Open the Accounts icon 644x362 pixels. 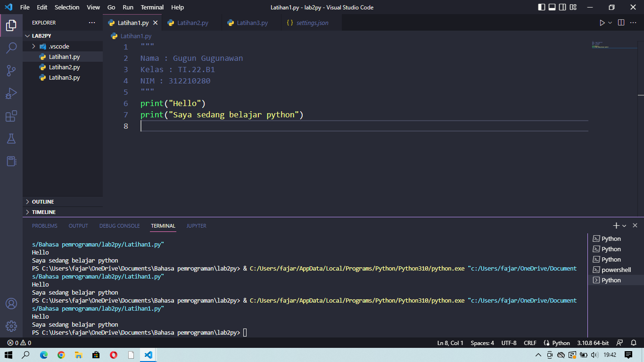[x=11, y=304]
